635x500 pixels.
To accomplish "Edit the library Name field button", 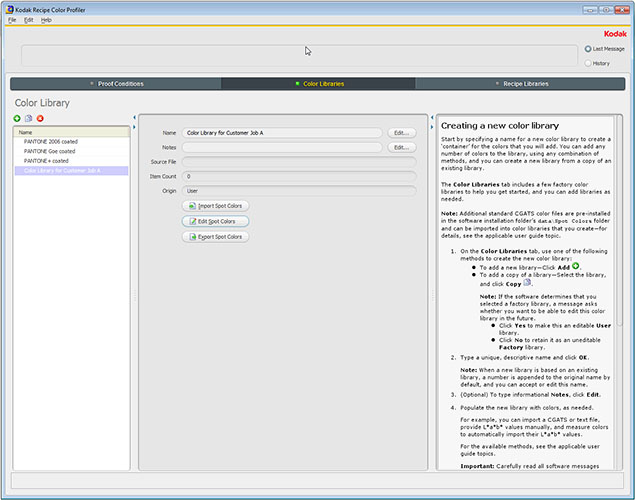I will [x=402, y=133].
